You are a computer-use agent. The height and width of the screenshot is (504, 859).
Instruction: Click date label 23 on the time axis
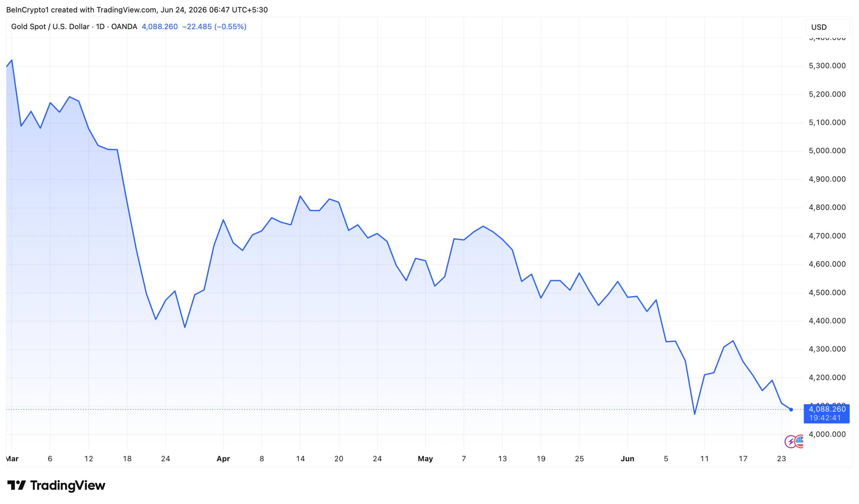pos(781,459)
